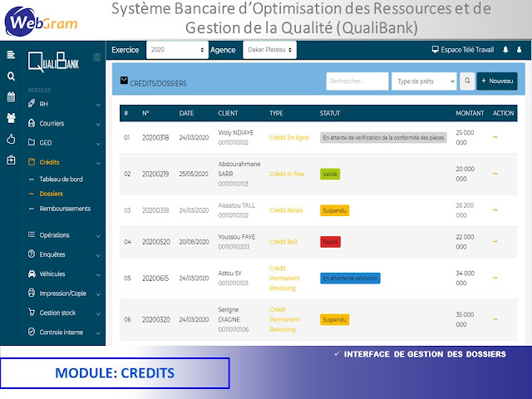Click the Impression/Copie printer icon

tap(32, 293)
